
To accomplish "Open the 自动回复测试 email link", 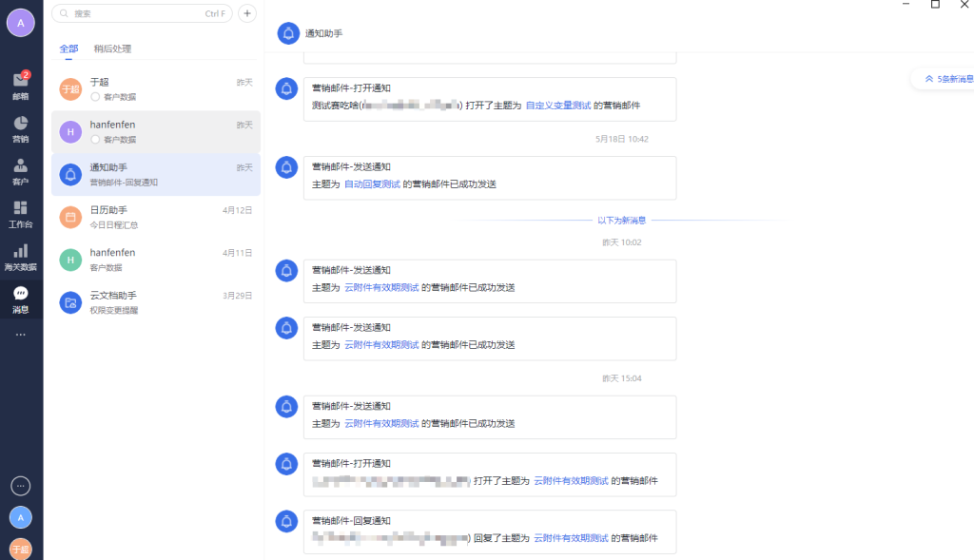I will [372, 184].
